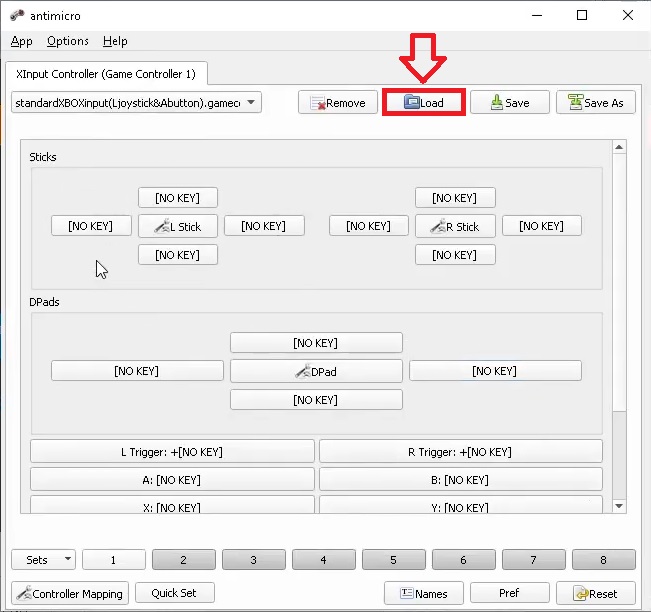Minimize the antimicro window

[x=537, y=15]
